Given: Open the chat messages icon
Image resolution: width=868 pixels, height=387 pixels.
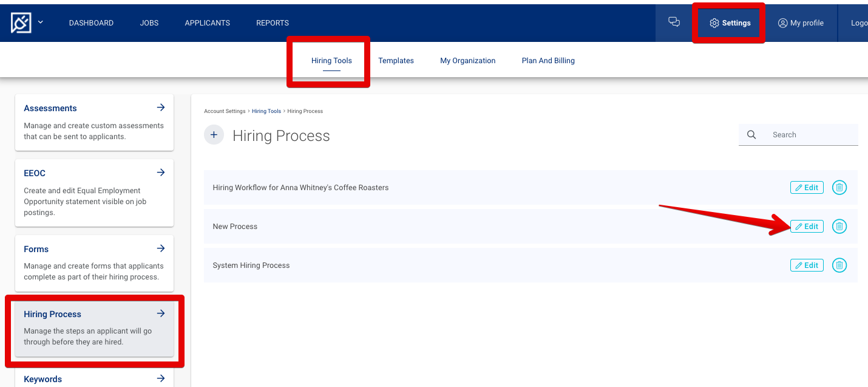Looking at the screenshot, I should point(674,21).
